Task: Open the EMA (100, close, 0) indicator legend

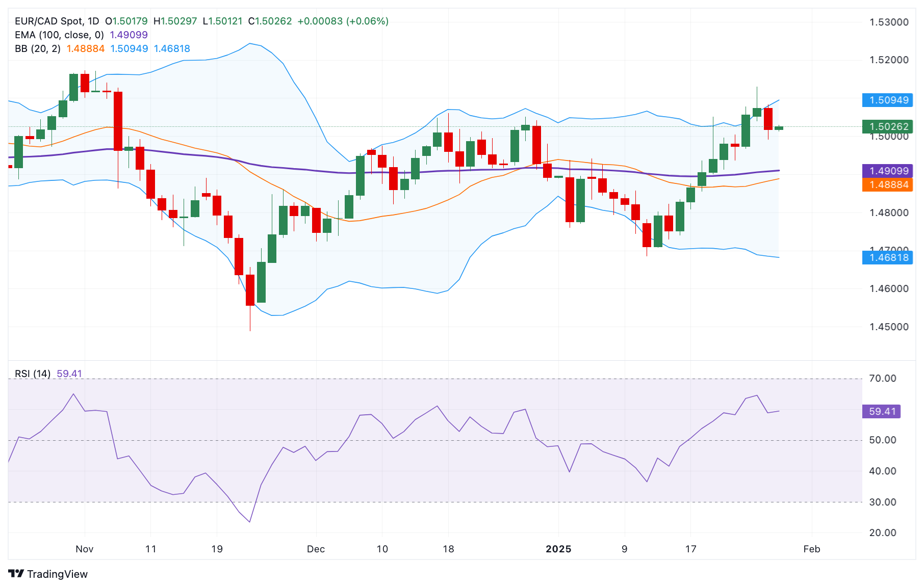Action: (59, 35)
